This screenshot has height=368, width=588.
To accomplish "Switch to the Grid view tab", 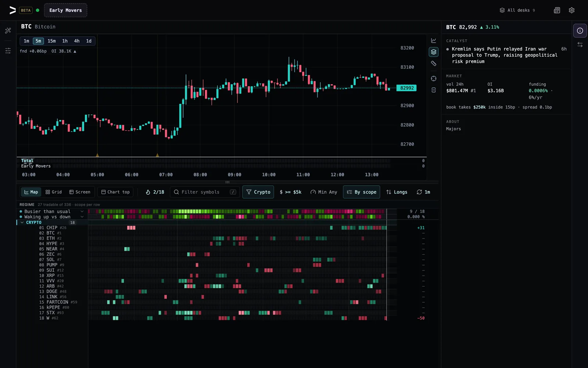I will pyautogui.click(x=54, y=192).
